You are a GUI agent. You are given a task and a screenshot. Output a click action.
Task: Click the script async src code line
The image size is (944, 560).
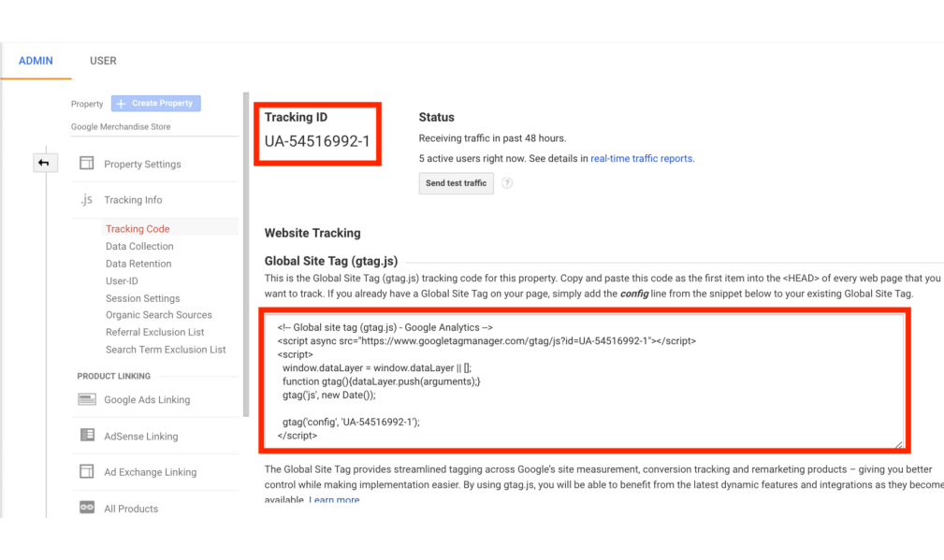point(487,341)
